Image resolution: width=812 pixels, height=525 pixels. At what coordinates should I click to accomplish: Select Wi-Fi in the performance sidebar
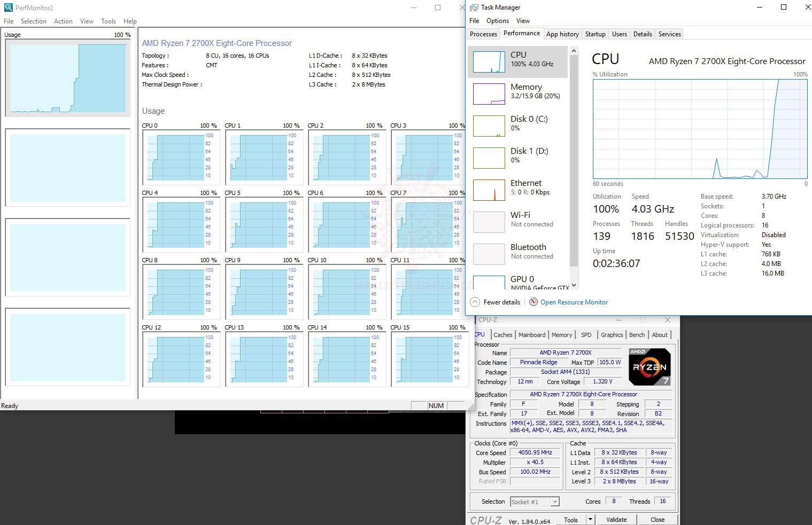[518, 222]
